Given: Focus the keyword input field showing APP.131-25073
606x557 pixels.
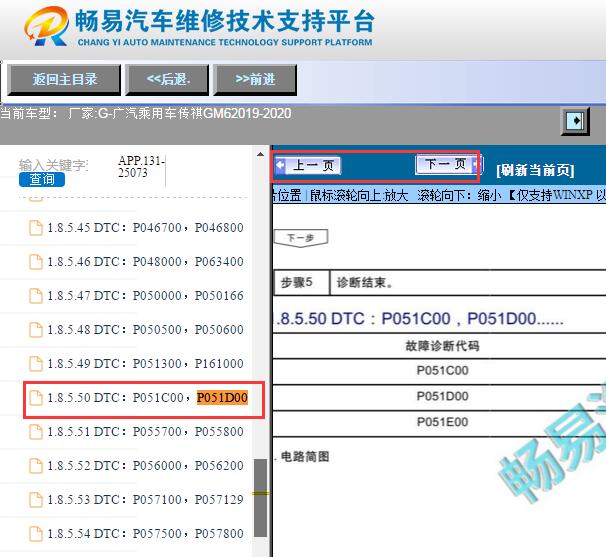Looking at the screenshot, I should 141,167.
